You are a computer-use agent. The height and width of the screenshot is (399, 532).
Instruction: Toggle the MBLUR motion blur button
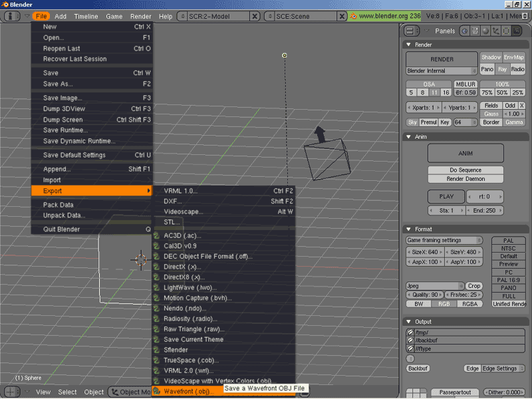pyautogui.click(x=465, y=84)
